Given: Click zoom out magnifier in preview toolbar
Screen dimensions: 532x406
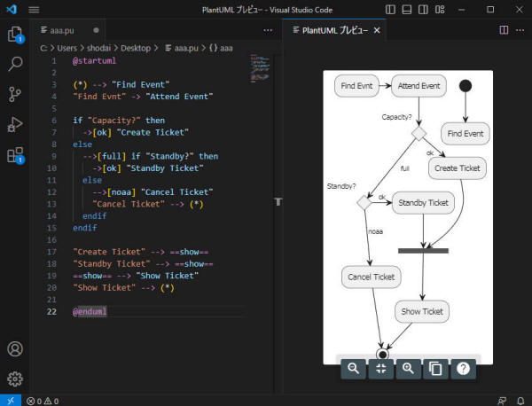Looking at the screenshot, I should (353, 370).
